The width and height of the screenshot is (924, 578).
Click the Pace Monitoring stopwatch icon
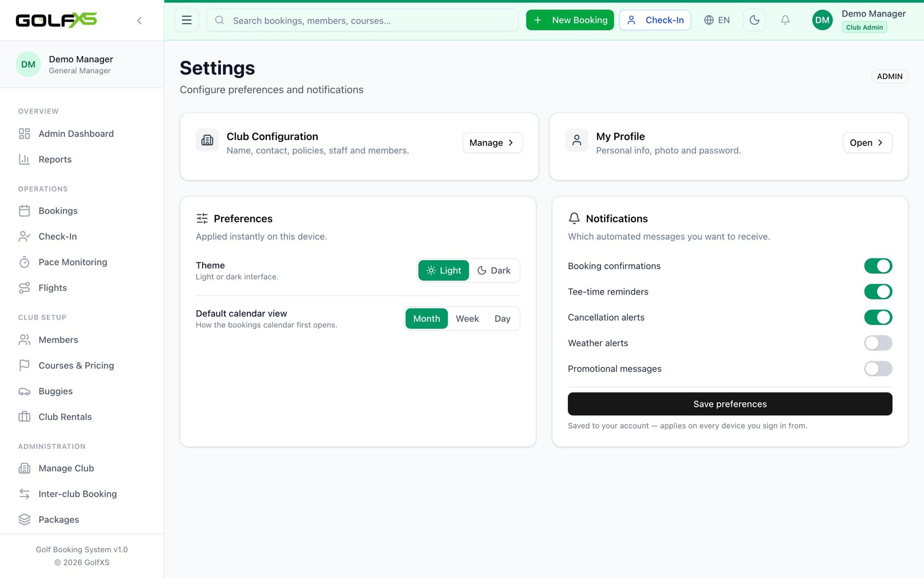[x=24, y=262]
